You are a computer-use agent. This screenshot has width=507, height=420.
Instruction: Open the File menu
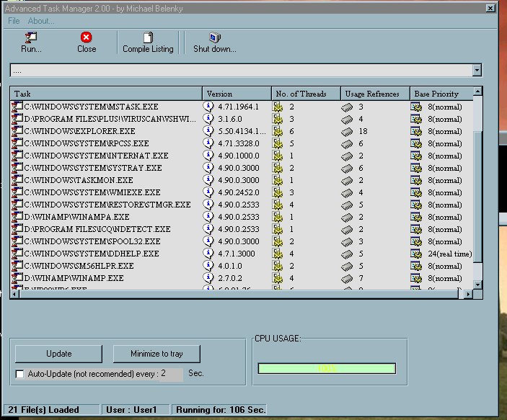click(x=14, y=21)
